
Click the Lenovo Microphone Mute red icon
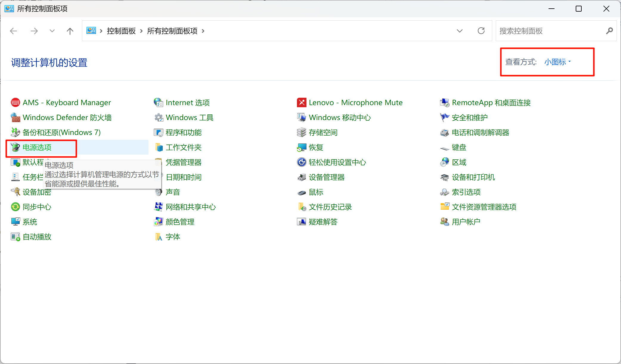(301, 103)
